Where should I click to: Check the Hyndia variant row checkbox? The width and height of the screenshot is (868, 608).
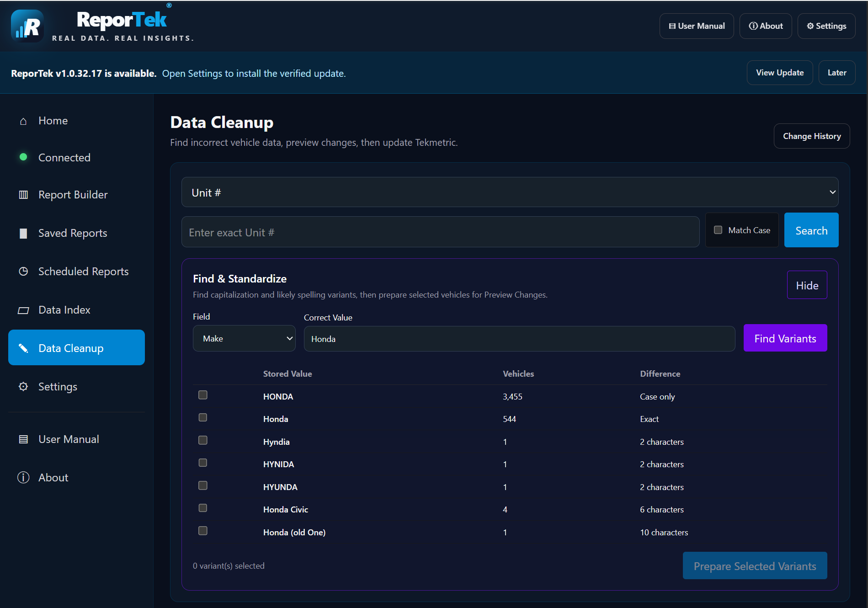coord(203,440)
